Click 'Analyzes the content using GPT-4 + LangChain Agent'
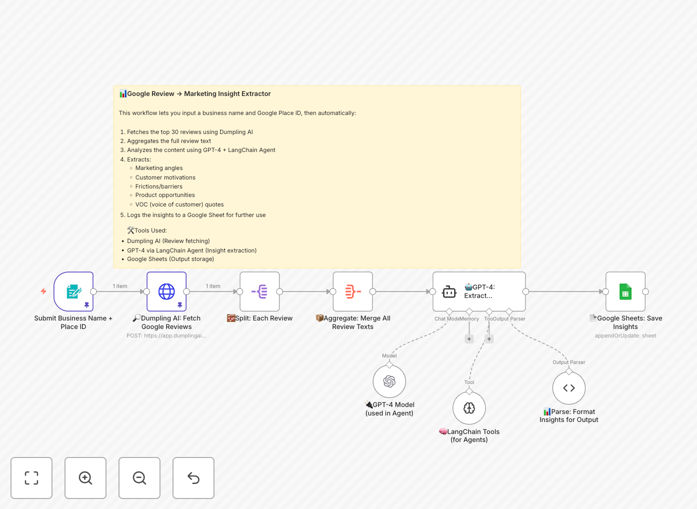 (201, 150)
